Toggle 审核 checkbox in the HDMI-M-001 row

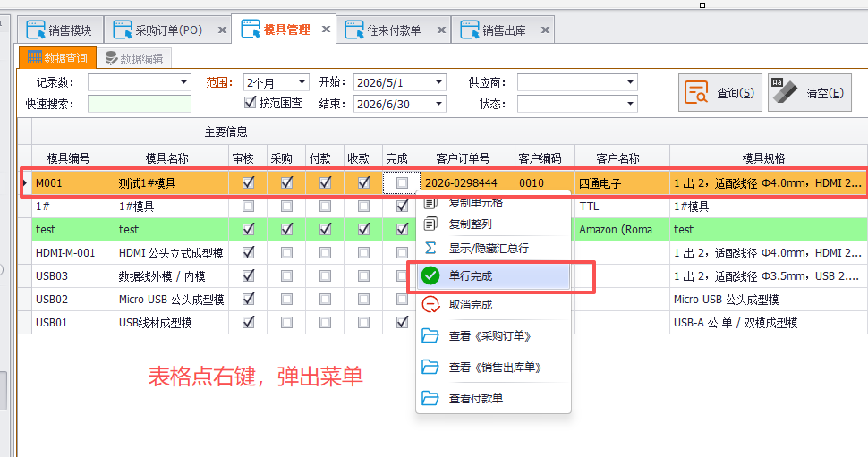coord(248,252)
